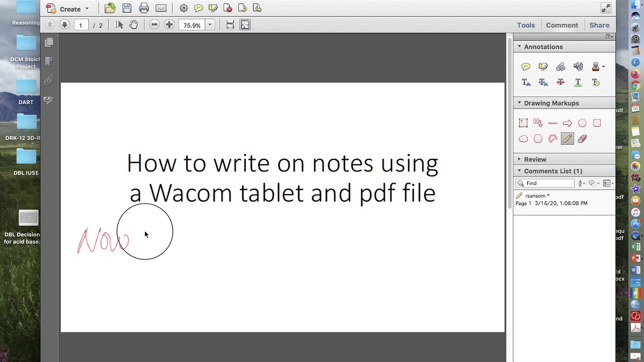
Task: Choose the Select tool cursor icon
Action: pyautogui.click(x=119, y=25)
